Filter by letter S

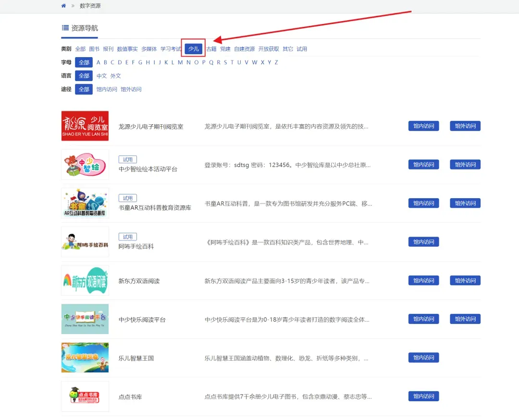pos(225,62)
